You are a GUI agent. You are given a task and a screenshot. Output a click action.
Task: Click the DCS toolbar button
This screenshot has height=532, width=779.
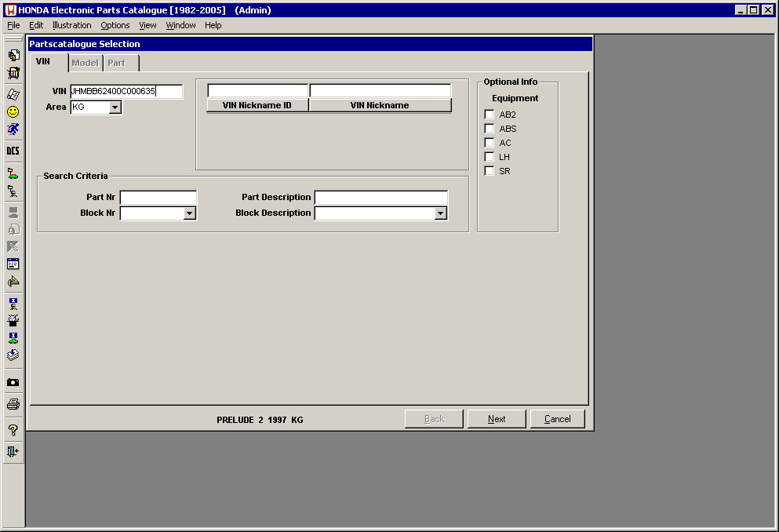tap(13, 151)
